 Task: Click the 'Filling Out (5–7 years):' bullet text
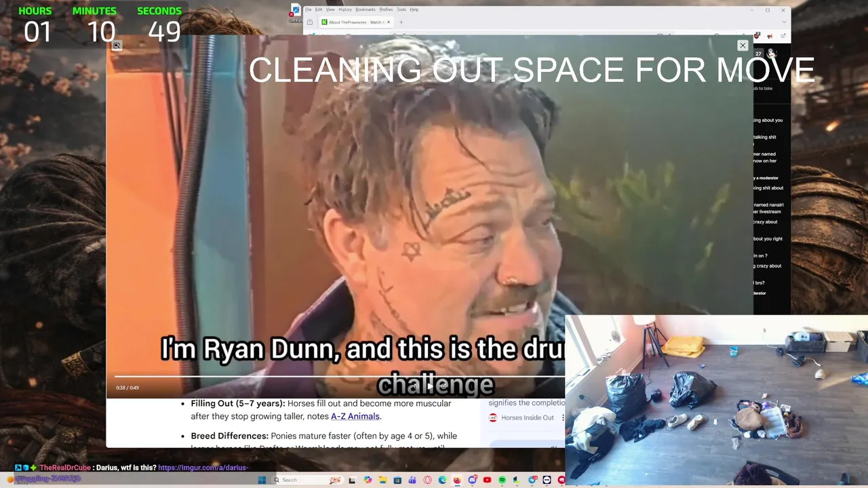(237, 403)
